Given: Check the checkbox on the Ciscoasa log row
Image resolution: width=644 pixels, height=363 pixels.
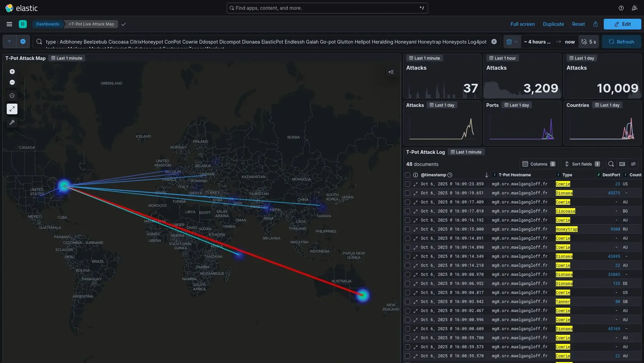Looking at the screenshot, I should pos(408,211).
